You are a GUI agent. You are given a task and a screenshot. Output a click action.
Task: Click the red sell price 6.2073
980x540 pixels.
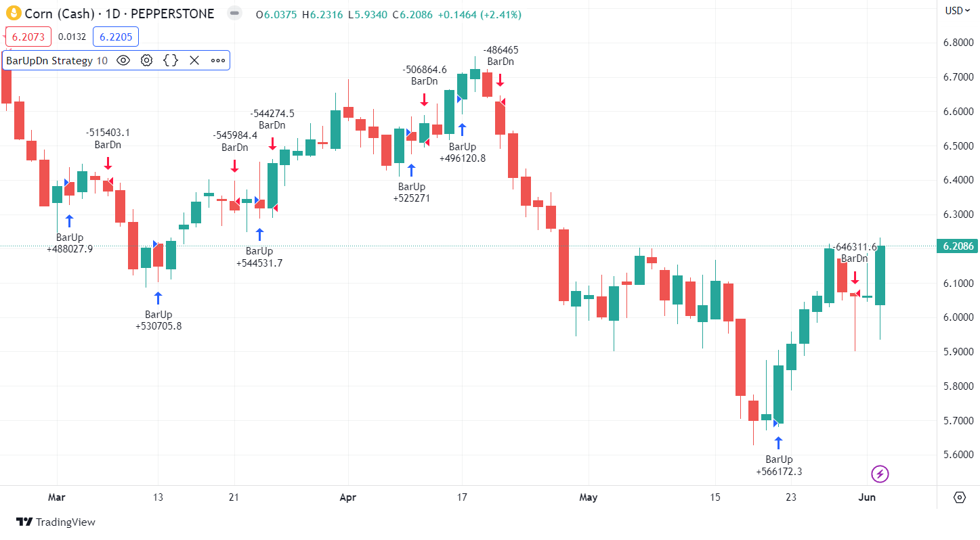point(28,37)
